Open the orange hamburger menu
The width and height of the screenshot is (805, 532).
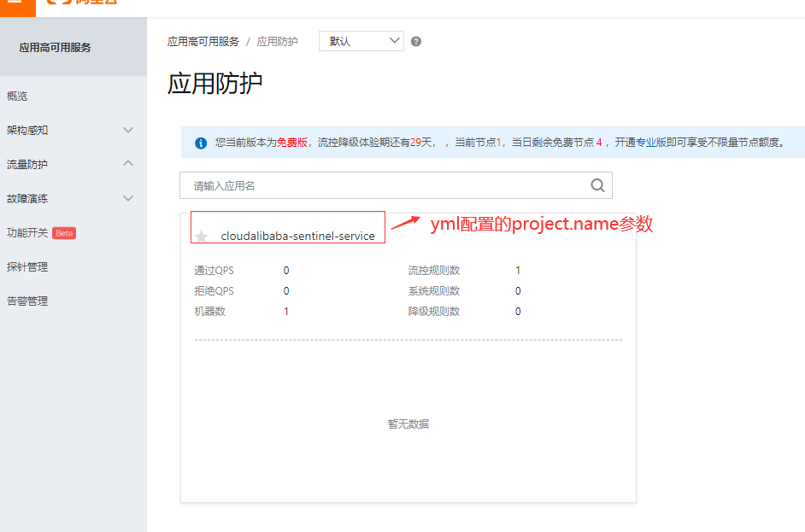17,7
